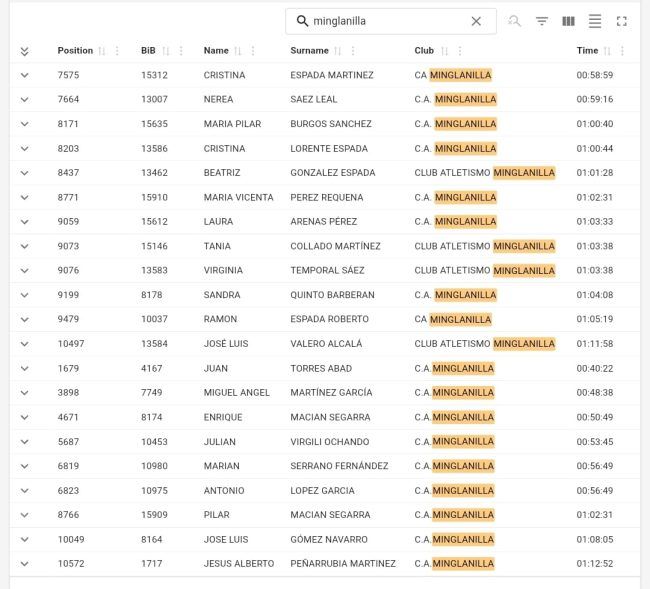Expand row for NEREA SAEZ LEAL

(x=24, y=99)
